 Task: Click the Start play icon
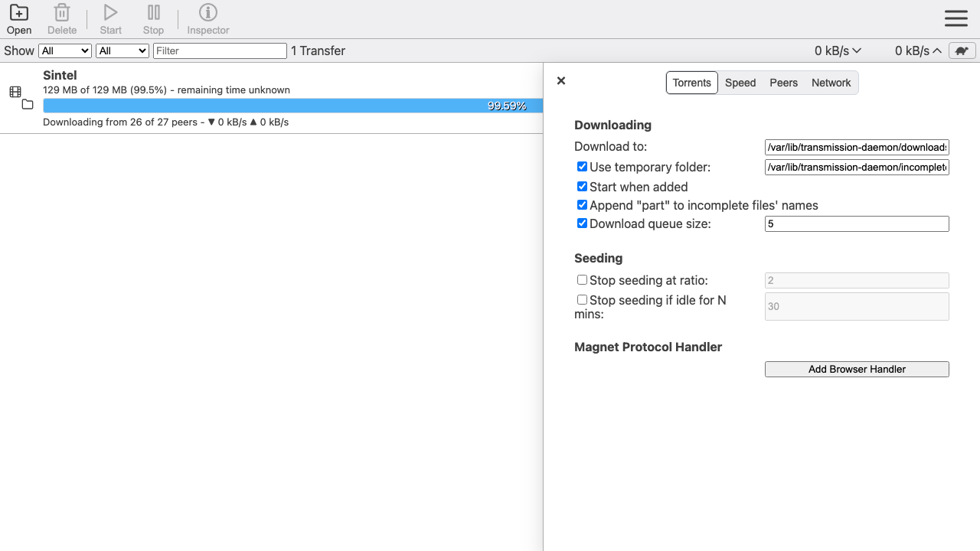tap(110, 13)
